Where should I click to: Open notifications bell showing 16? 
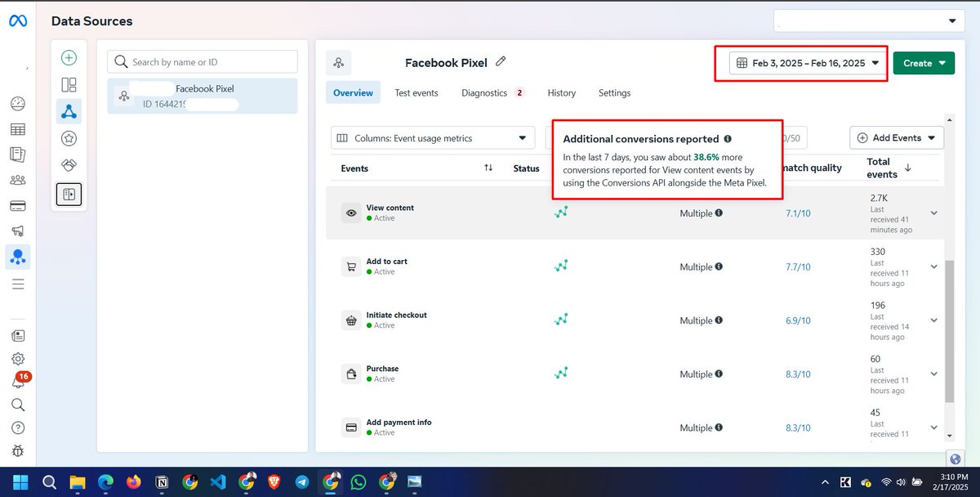(18, 382)
